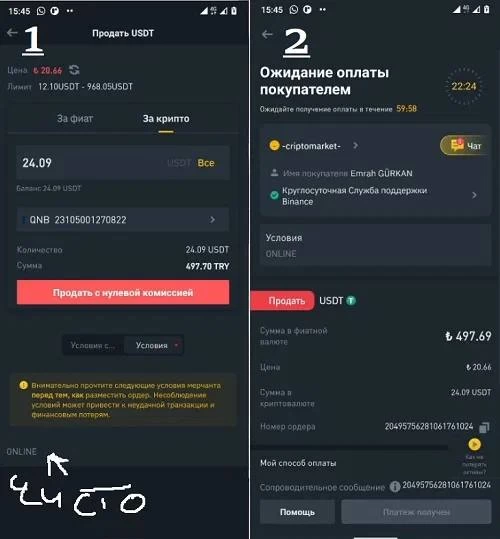Image resolution: width=500 pixels, height=539 pixels.
Task: Expand Binance support service row chevron
Action: (x=474, y=195)
